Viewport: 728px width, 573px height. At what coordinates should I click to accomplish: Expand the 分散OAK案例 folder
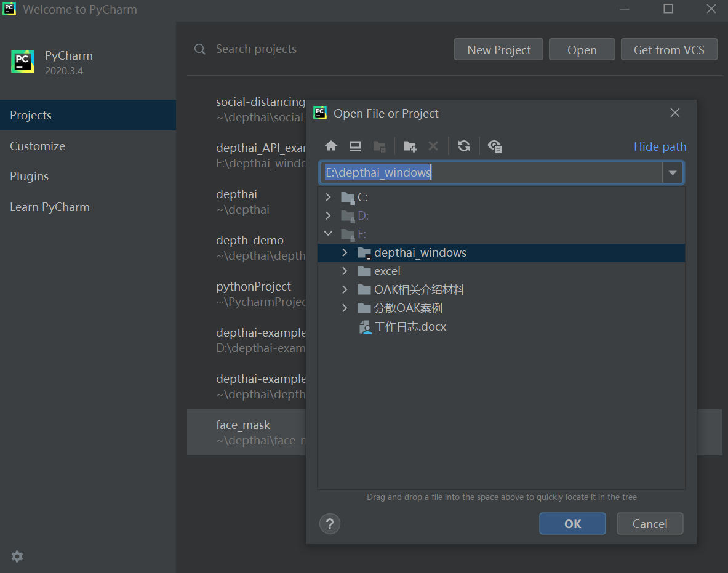(345, 307)
